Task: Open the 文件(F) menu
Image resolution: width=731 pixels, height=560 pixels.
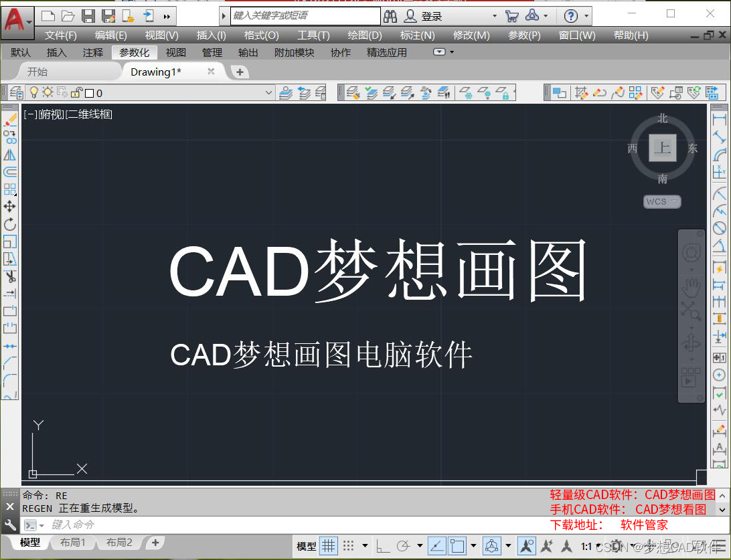Action: click(x=61, y=35)
